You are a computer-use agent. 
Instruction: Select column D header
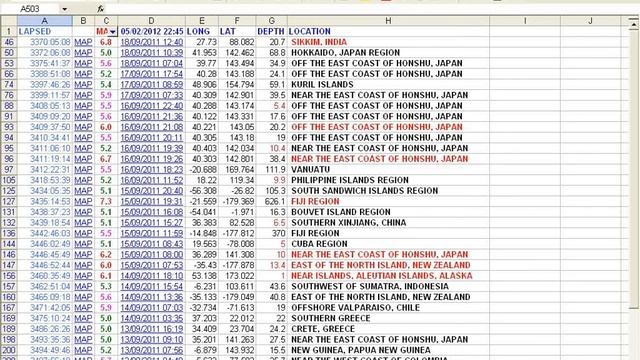(x=151, y=21)
